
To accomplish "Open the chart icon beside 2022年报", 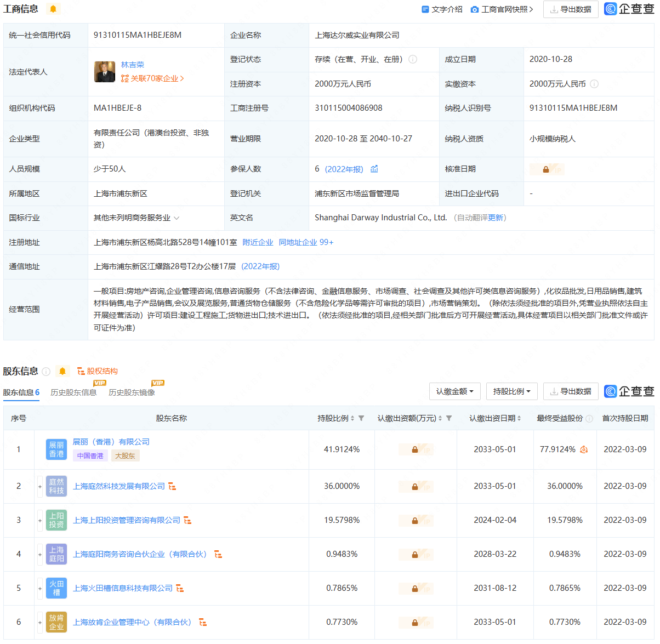I will click(374, 169).
